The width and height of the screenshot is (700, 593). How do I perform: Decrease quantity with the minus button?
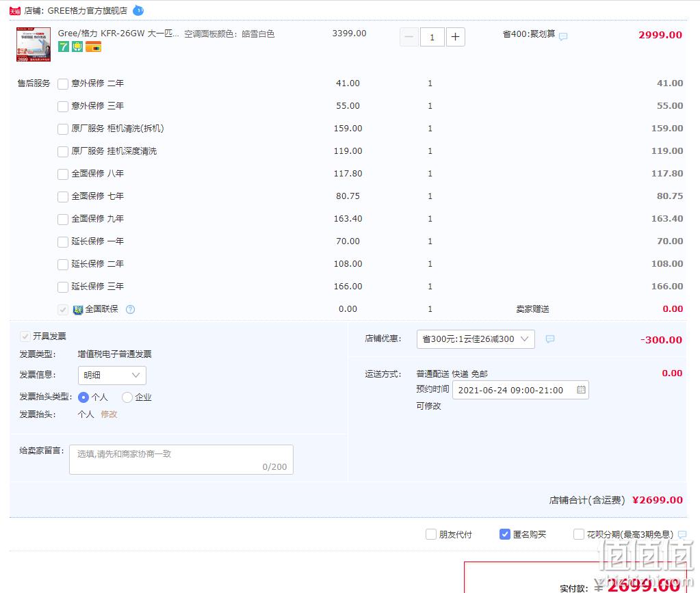409,37
